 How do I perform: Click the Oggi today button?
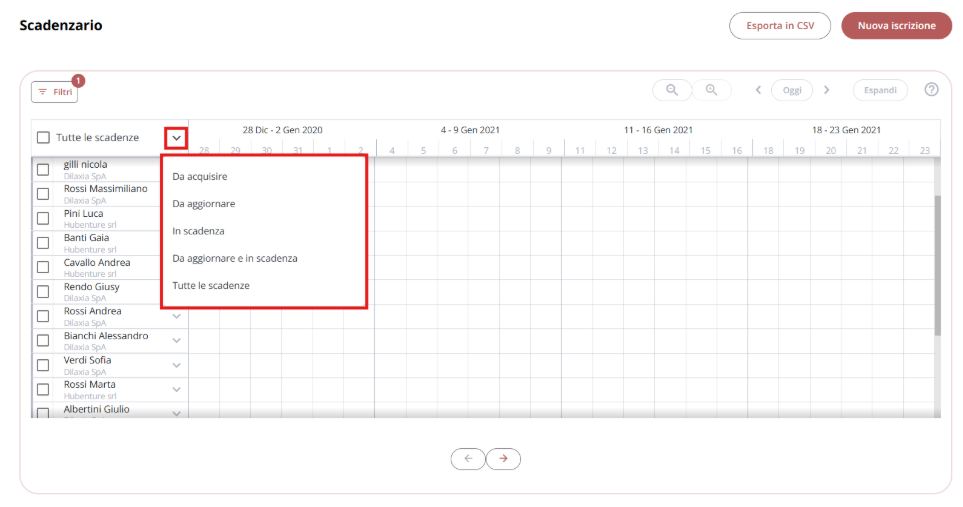[792, 90]
